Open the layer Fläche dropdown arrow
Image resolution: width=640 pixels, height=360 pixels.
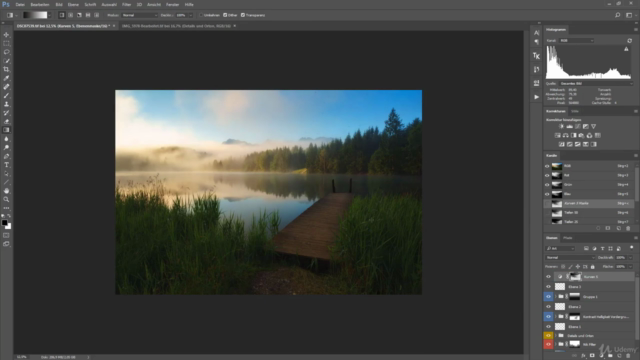631,267
